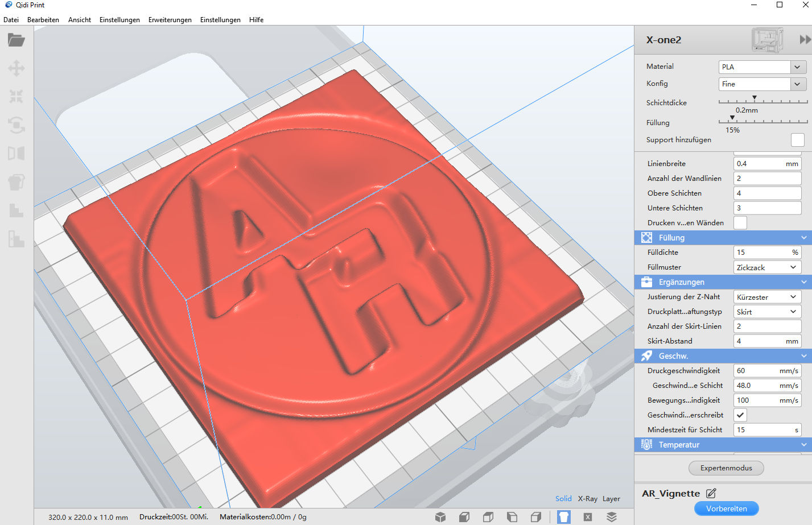Collapse the Füllung section header chevron
Screen dimensions: 812x525
pyautogui.click(x=803, y=238)
